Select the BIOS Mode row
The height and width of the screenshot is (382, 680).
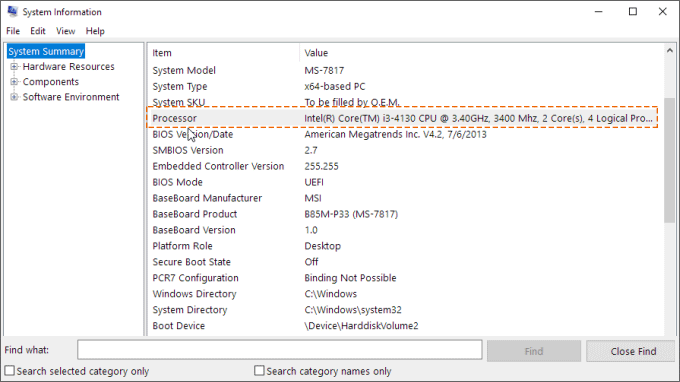click(x=405, y=182)
